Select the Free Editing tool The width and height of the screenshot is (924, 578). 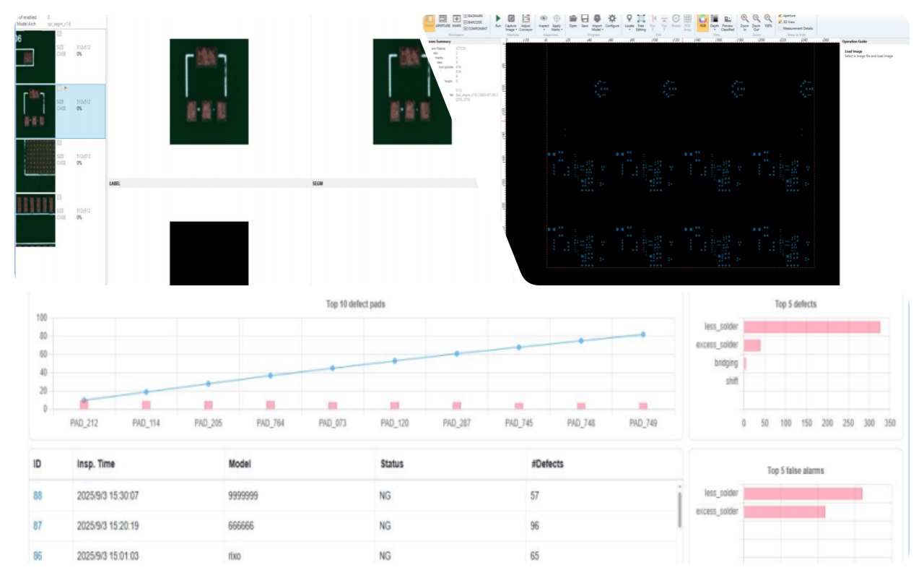tap(641, 20)
